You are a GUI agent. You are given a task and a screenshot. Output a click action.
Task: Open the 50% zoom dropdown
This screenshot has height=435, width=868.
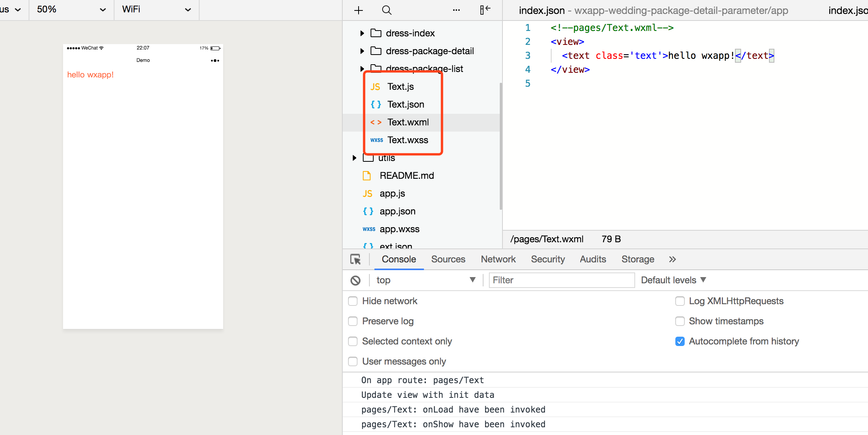(x=71, y=10)
